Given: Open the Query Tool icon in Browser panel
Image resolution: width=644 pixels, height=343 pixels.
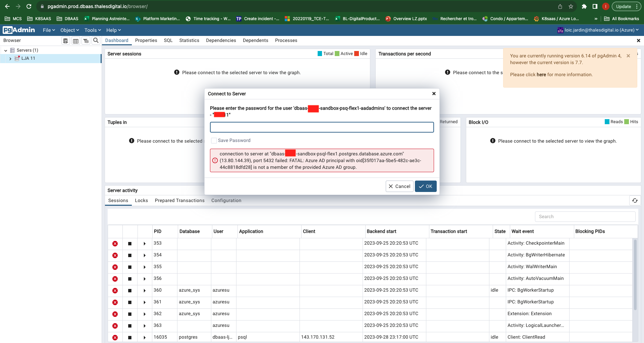Looking at the screenshot, I should click(66, 41).
